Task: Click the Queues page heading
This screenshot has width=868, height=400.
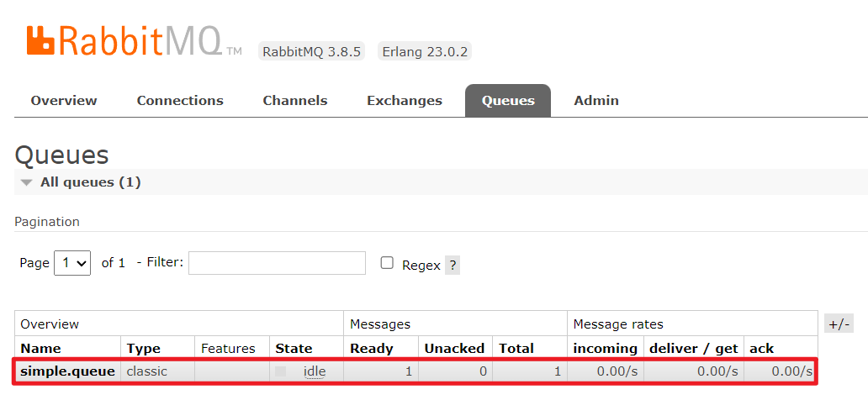Action: point(61,155)
